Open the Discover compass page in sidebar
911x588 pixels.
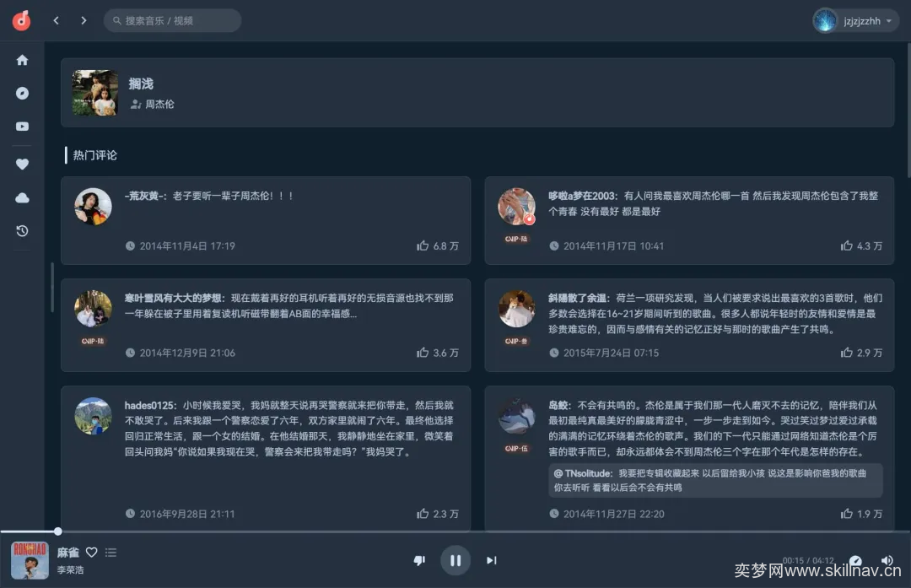coord(22,93)
